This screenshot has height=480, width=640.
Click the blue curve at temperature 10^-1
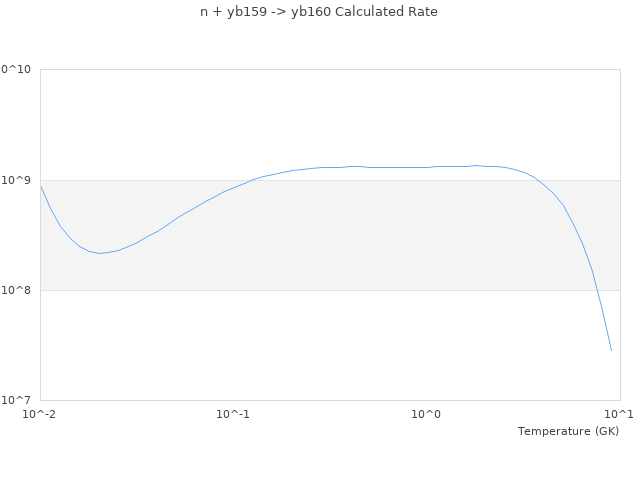tap(233, 188)
